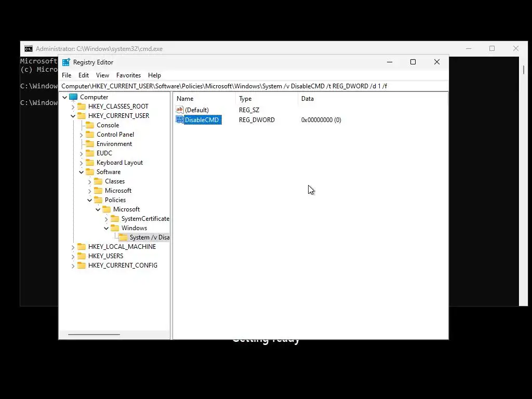The image size is (532, 399).
Task: Expand the HKEY_CLASSES_ROOT hive
Action: point(73,107)
